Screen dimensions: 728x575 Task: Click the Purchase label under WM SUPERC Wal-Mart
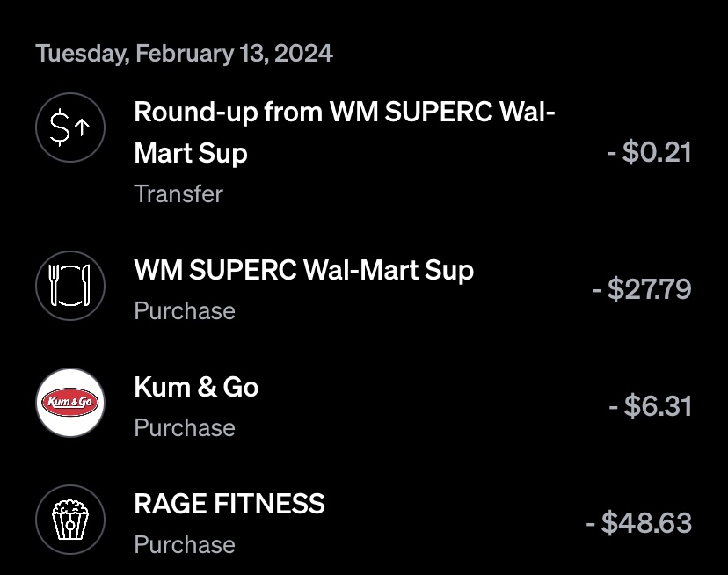click(x=185, y=310)
